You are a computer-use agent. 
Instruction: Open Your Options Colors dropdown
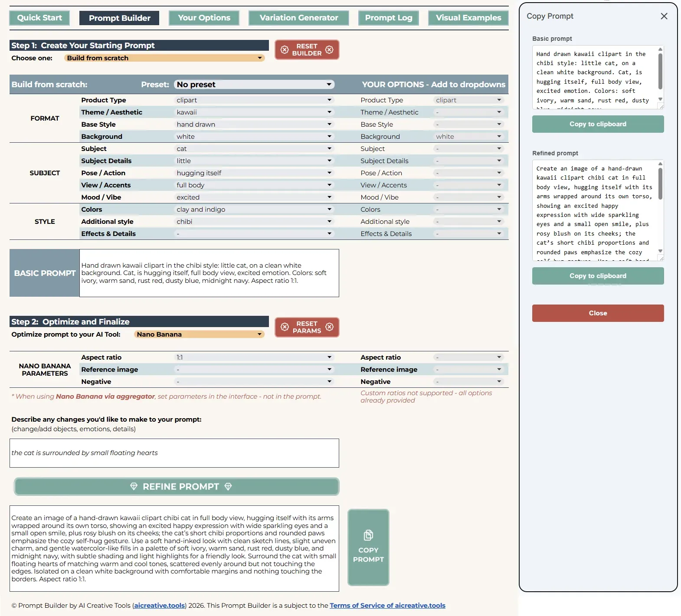click(469, 210)
